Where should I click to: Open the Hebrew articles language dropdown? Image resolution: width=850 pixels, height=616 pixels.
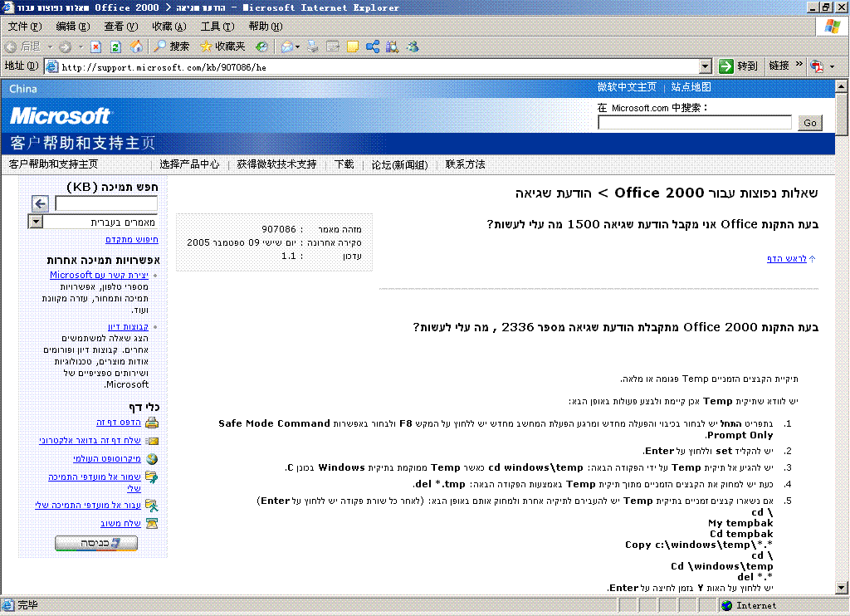(36, 222)
